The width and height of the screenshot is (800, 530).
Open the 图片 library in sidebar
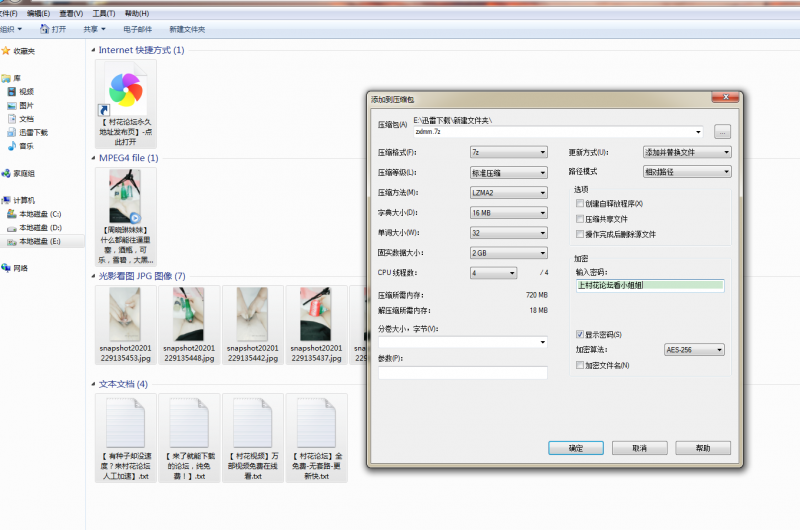[x=26, y=105]
